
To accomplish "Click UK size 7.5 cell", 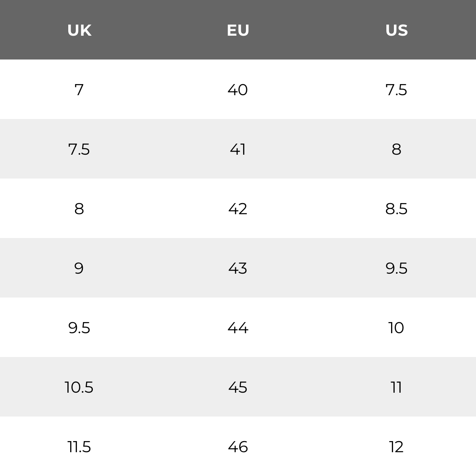I will [79, 149].
